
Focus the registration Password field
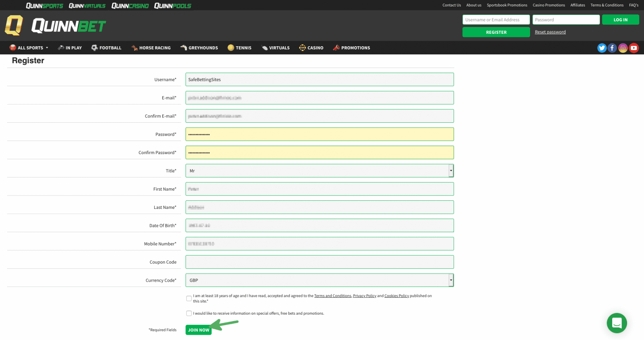coord(320,134)
